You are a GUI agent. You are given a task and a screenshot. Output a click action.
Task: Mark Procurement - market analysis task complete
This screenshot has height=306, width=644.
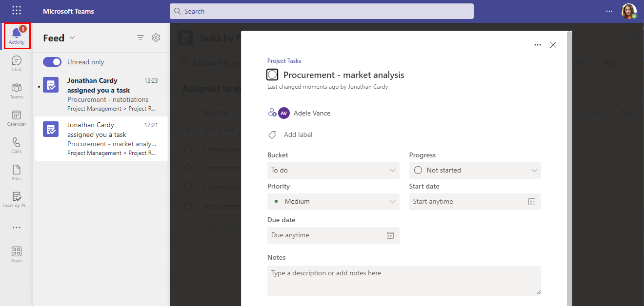tap(273, 75)
